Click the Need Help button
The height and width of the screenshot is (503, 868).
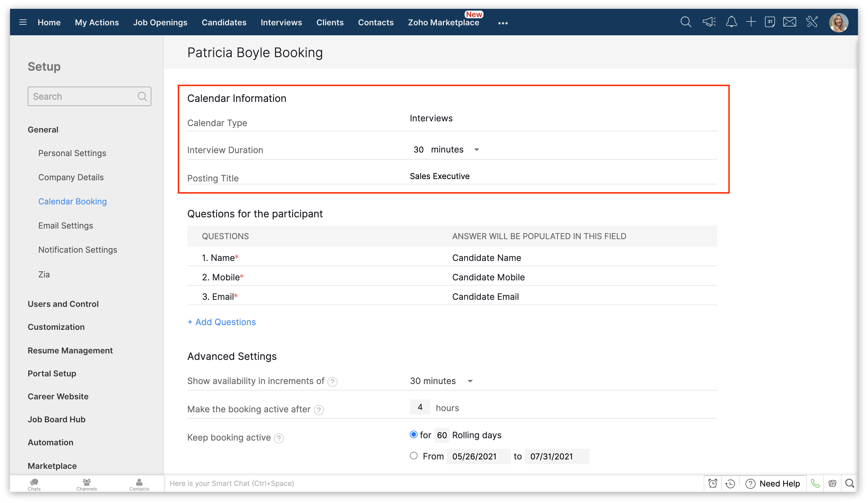[773, 483]
